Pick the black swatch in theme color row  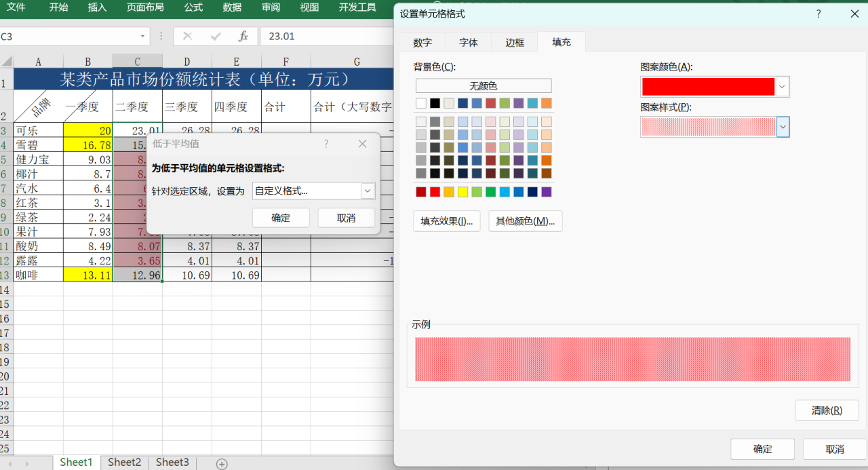435,103
